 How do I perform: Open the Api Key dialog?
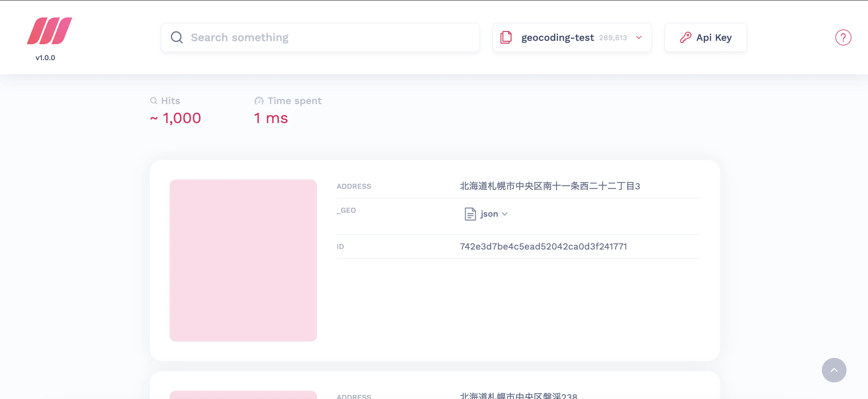[x=706, y=37]
